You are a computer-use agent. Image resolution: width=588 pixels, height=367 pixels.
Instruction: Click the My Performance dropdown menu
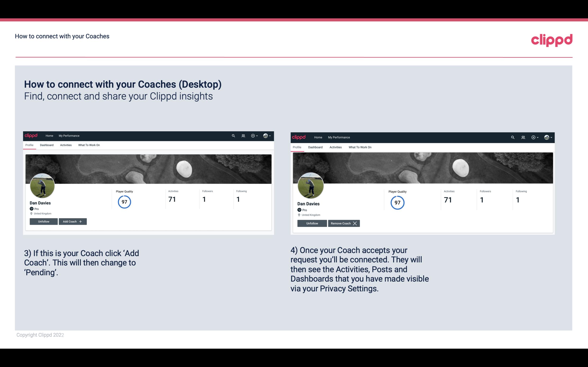(x=68, y=135)
